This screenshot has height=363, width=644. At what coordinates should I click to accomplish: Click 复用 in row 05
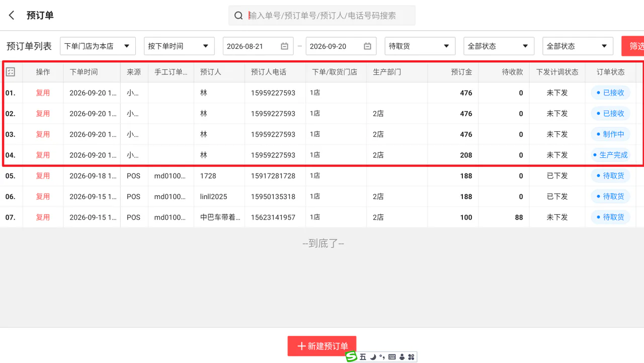coord(43,176)
